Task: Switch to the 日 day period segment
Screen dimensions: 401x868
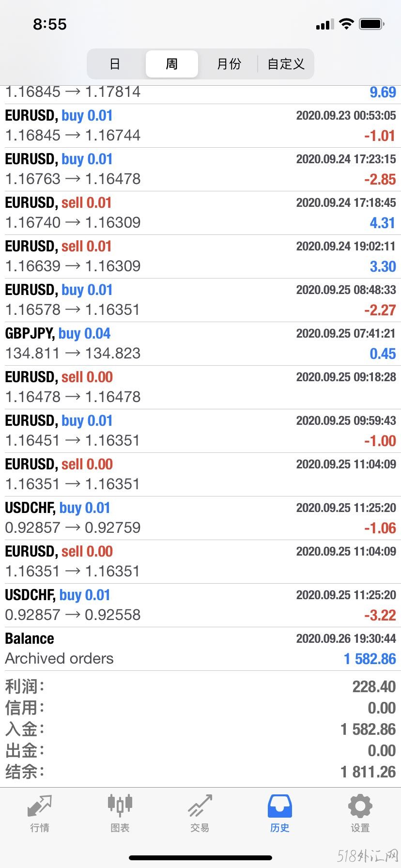Action: (115, 64)
